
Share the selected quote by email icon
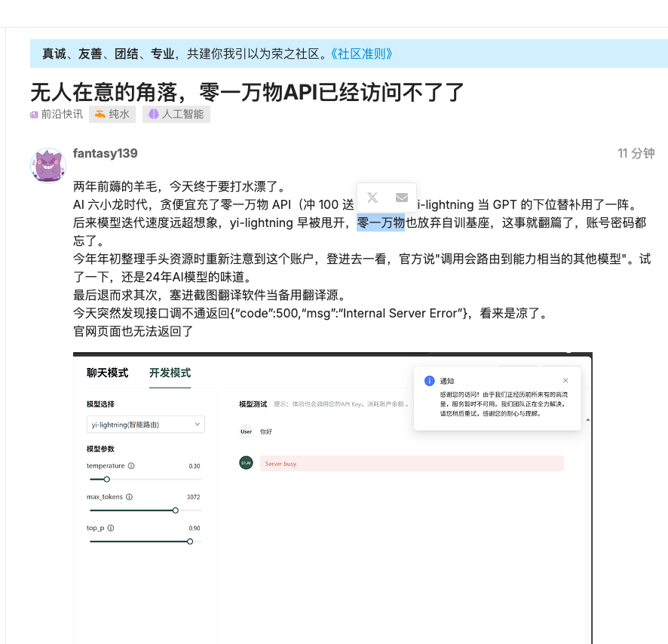[x=401, y=198]
